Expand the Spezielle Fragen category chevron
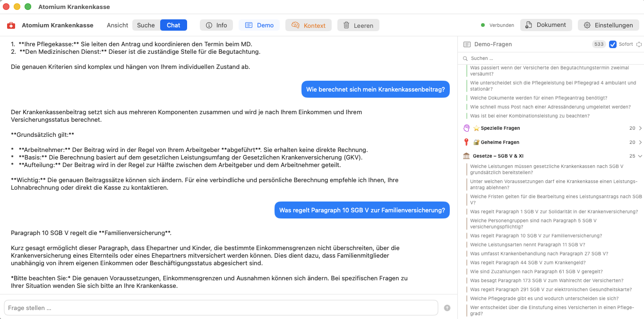The height and width of the screenshot is (319, 644). click(640, 128)
